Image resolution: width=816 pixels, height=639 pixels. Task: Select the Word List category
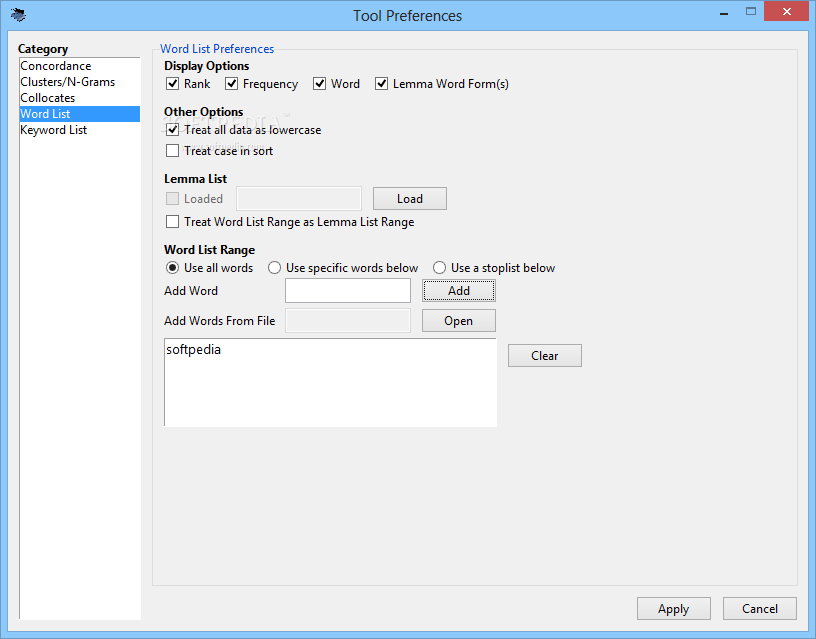(x=80, y=114)
